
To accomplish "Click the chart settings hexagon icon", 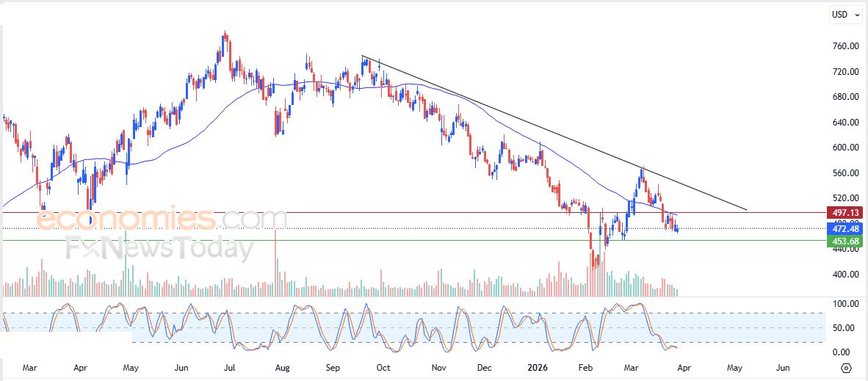I will pyautogui.click(x=846, y=368).
